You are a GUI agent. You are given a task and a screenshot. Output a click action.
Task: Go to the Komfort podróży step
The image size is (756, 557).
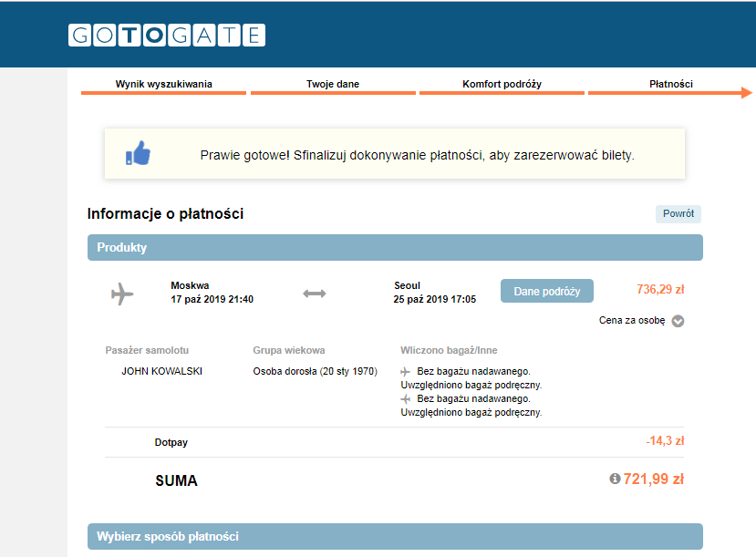(x=502, y=84)
